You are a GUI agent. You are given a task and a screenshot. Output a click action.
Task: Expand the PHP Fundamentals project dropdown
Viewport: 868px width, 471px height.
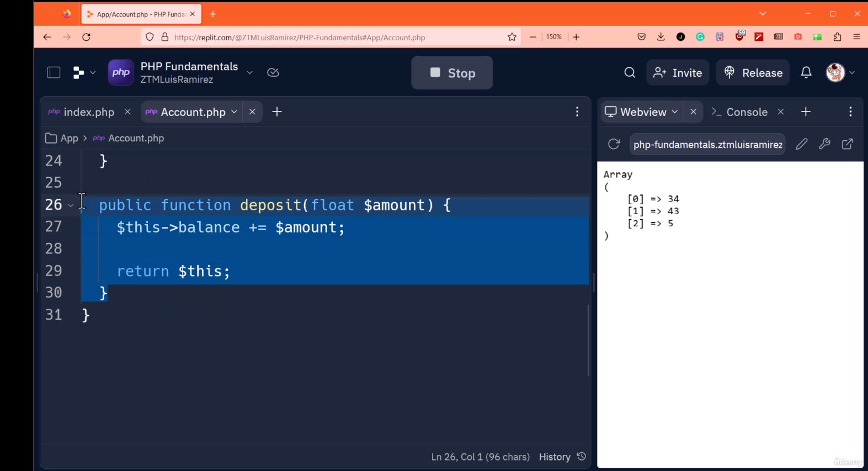[x=249, y=72]
